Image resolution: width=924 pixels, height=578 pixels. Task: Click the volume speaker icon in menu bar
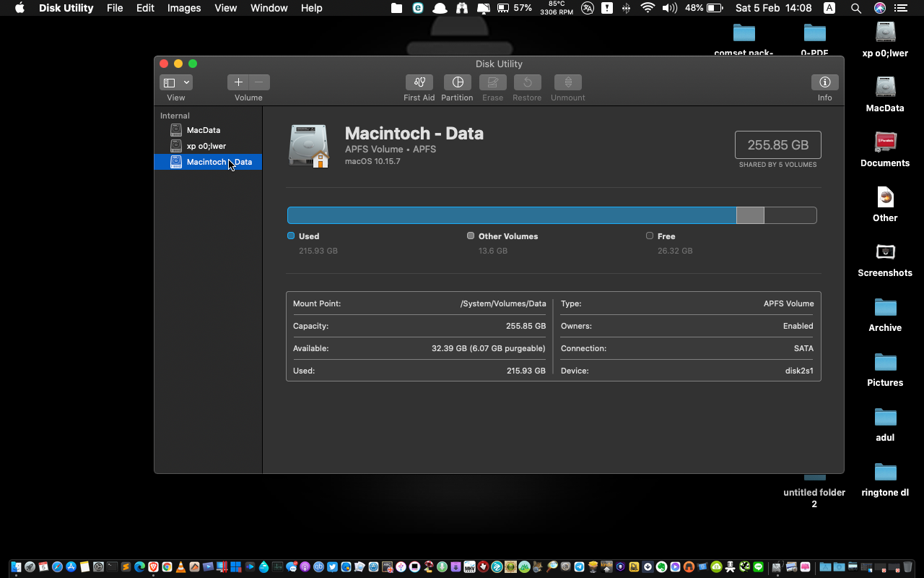coord(670,8)
